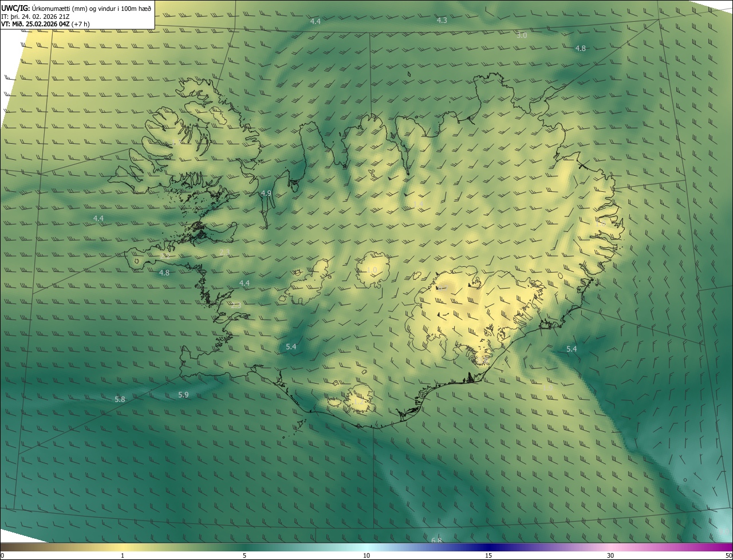
Task: Click the 5.8 value label on the map
Action: click(x=120, y=399)
